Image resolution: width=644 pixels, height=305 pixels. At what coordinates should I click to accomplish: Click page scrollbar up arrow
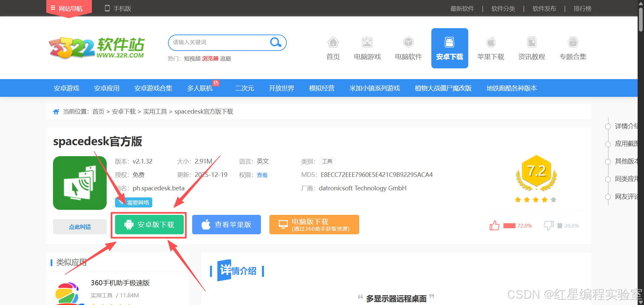(641, 3)
